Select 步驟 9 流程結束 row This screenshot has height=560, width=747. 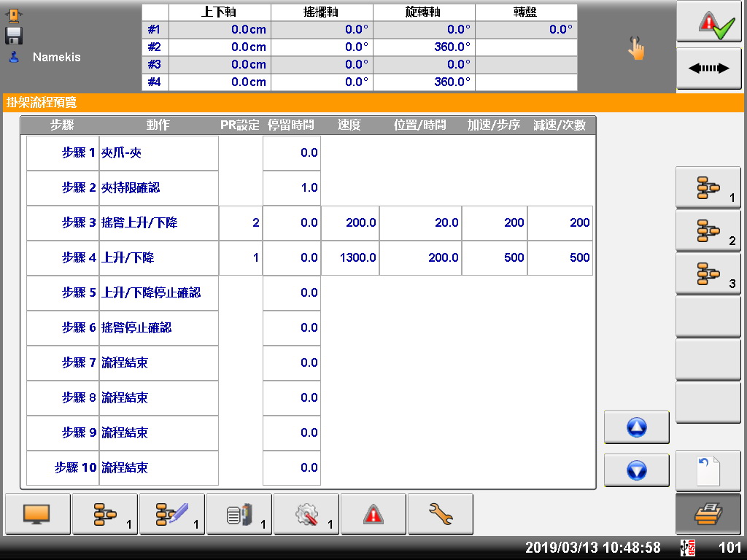pyautogui.click(x=123, y=433)
